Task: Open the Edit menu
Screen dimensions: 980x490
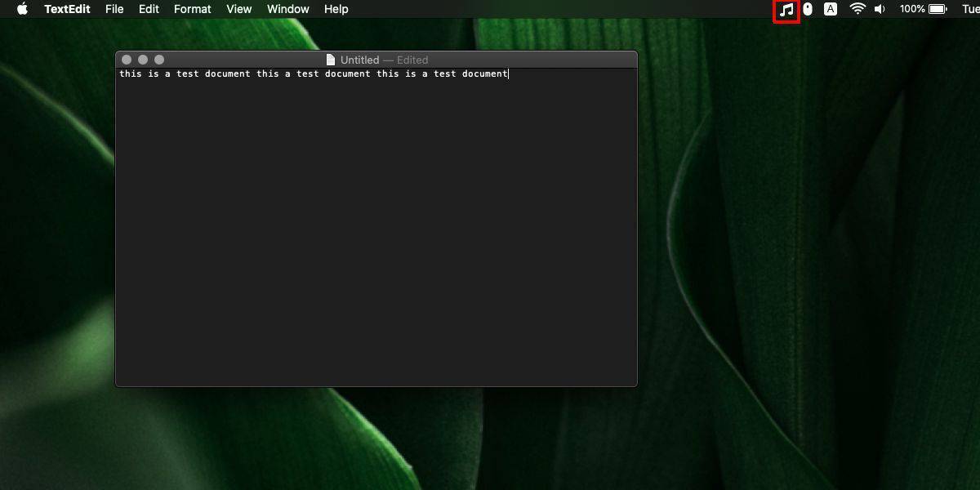Action: [149, 9]
